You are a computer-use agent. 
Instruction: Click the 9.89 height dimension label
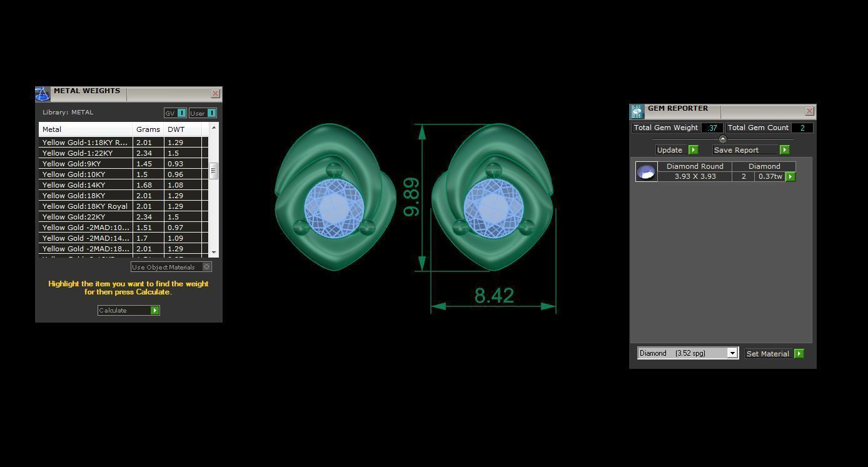[411, 197]
